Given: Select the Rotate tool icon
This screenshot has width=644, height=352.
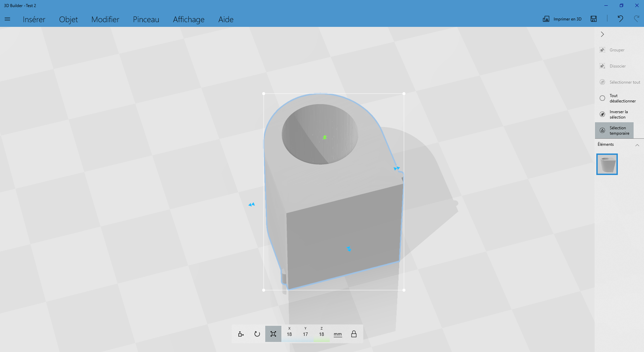Looking at the screenshot, I should pos(257,334).
